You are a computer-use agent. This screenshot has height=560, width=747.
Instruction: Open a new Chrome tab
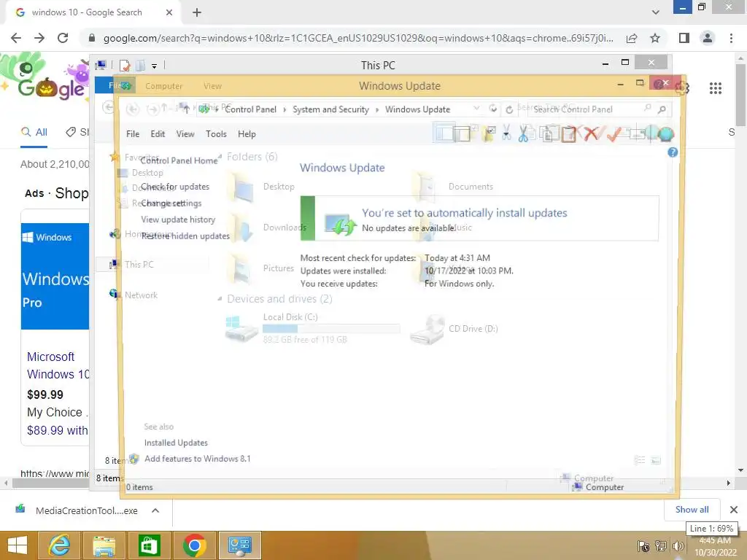pos(197,13)
